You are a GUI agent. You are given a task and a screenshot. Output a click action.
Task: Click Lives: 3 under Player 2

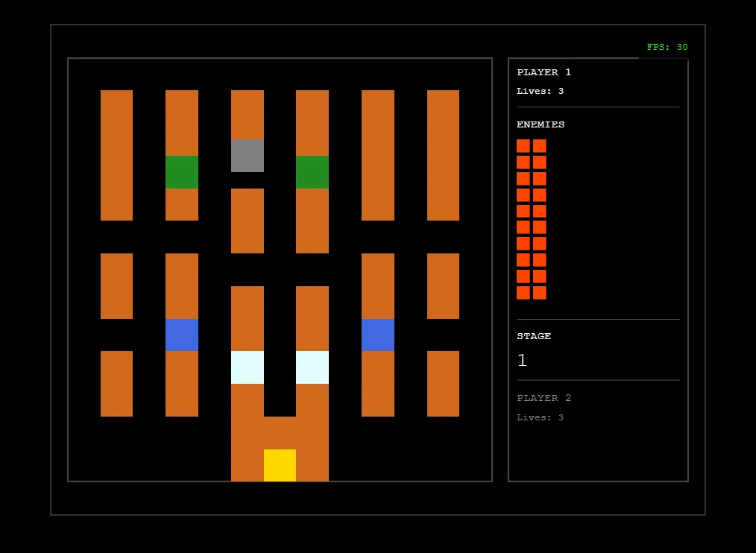point(540,417)
